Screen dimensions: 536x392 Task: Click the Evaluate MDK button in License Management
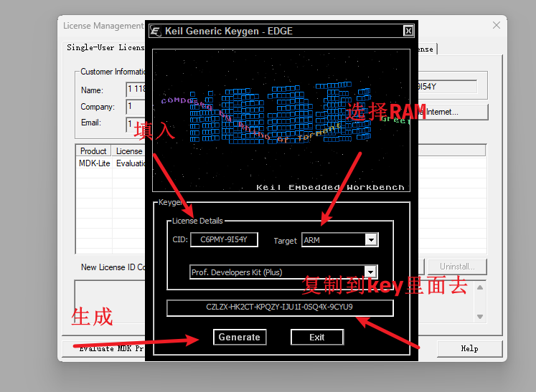coord(104,348)
